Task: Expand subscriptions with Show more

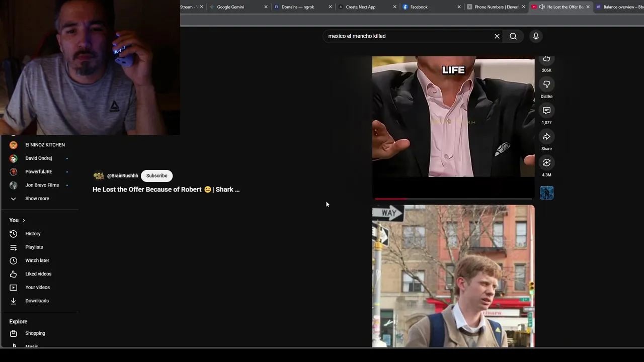Action: point(37,199)
